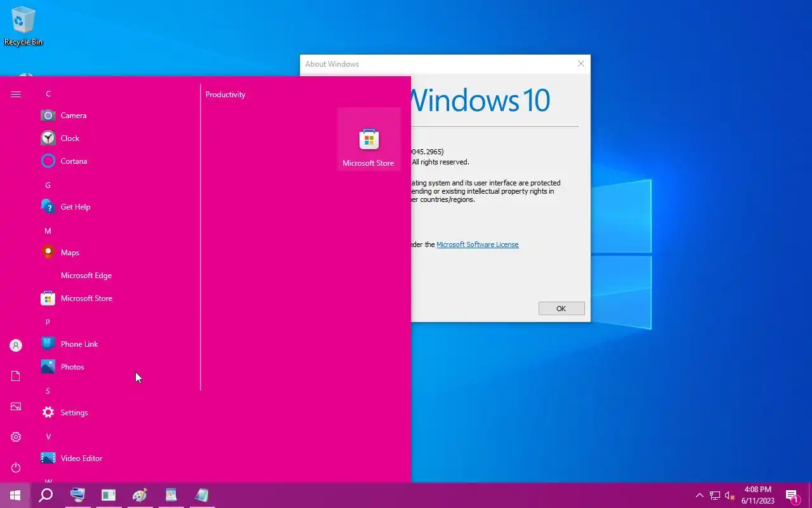Viewport: 812px width, 508px height.
Task: Click OK in About Windows dialog
Action: click(561, 309)
